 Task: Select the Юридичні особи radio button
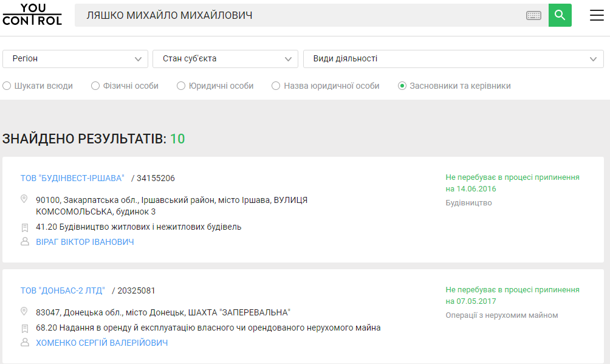(x=181, y=86)
